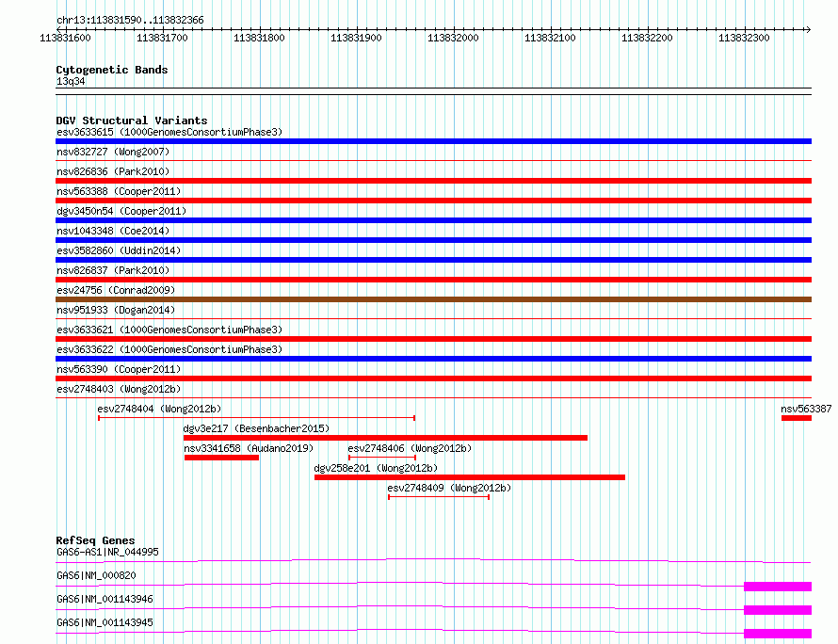
Task: Click the GAS6|NM_001143945 gene label
Action: point(105,622)
